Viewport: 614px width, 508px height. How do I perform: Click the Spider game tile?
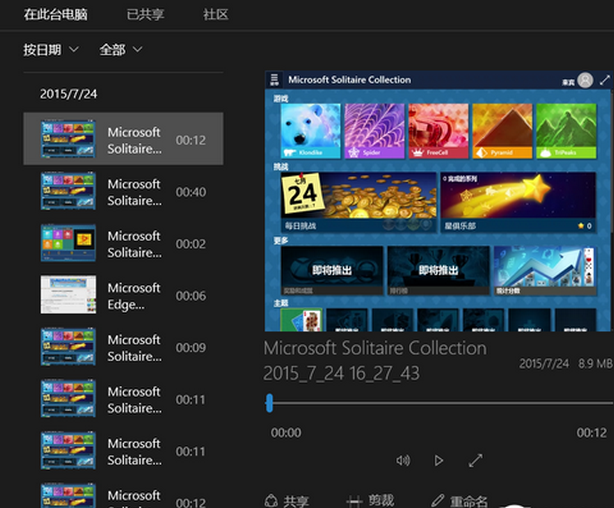click(x=374, y=131)
